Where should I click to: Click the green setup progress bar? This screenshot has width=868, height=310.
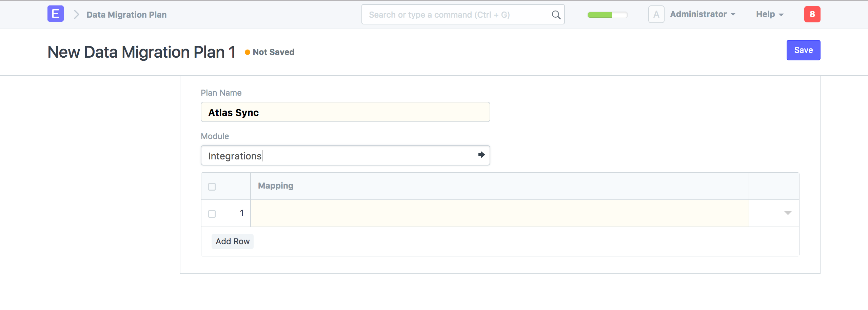tap(607, 15)
